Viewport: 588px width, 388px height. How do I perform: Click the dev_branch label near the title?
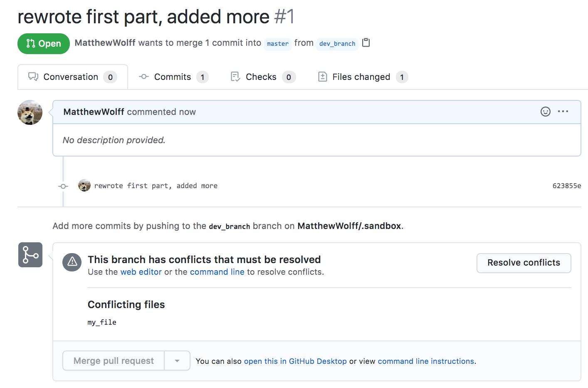(337, 44)
